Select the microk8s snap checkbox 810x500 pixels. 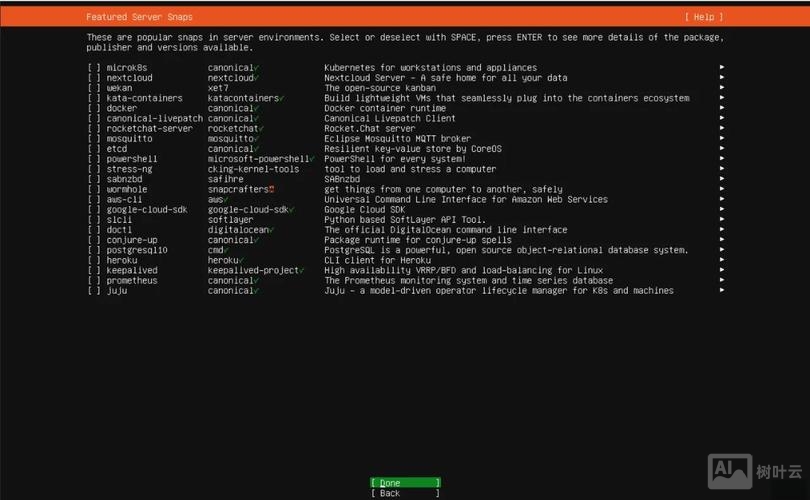pos(94,68)
